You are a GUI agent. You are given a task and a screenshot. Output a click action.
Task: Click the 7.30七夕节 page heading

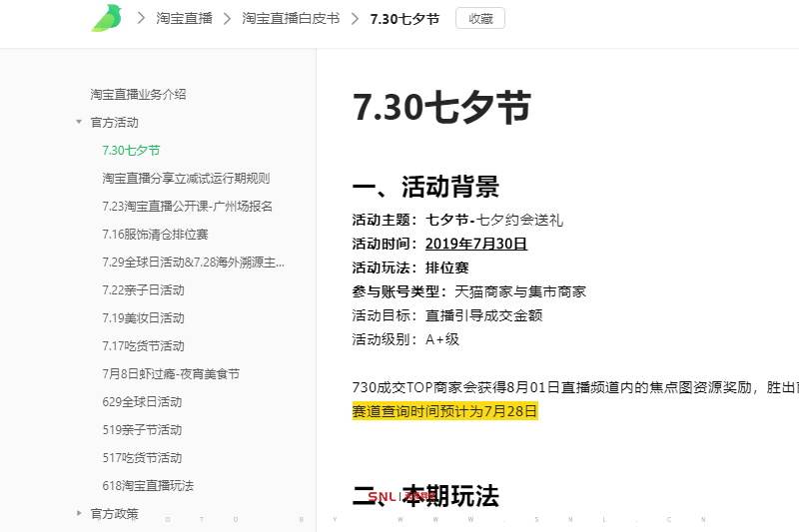(x=441, y=108)
